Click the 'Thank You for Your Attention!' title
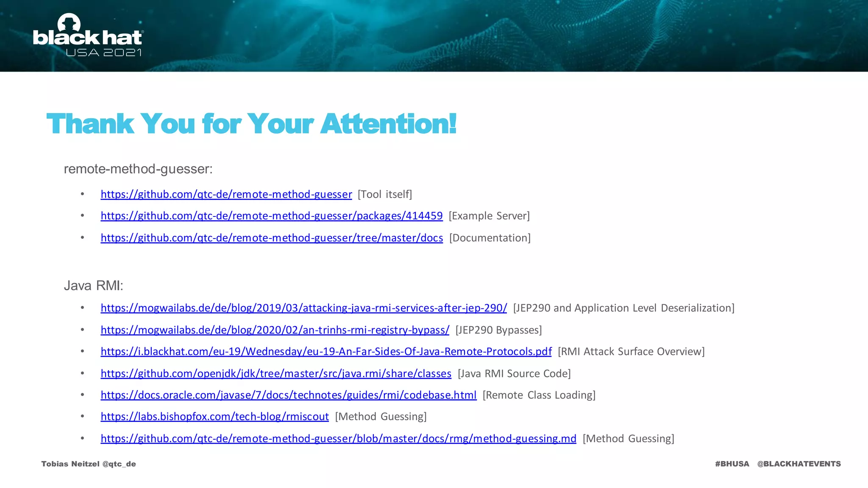This screenshot has height=488, width=868. 251,124
